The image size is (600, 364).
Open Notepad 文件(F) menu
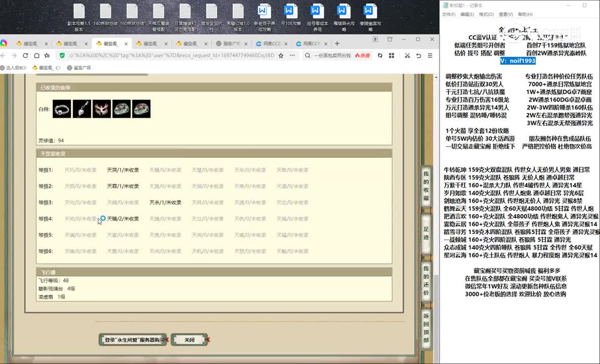tap(448, 14)
